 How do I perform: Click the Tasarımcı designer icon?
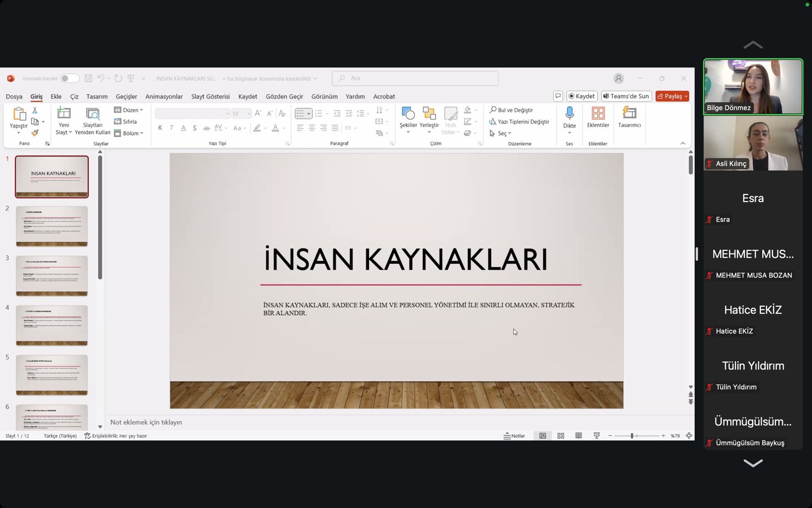[x=629, y=113]
